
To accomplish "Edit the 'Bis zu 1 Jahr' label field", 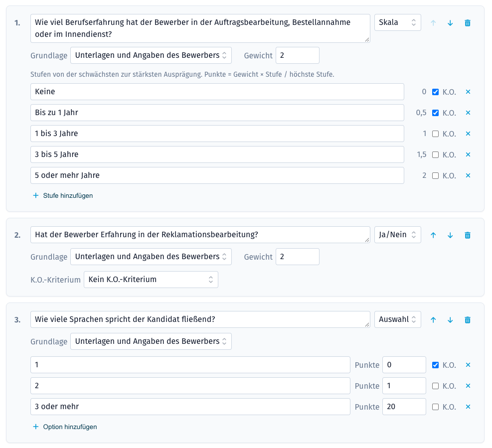I will click(217, 113).
